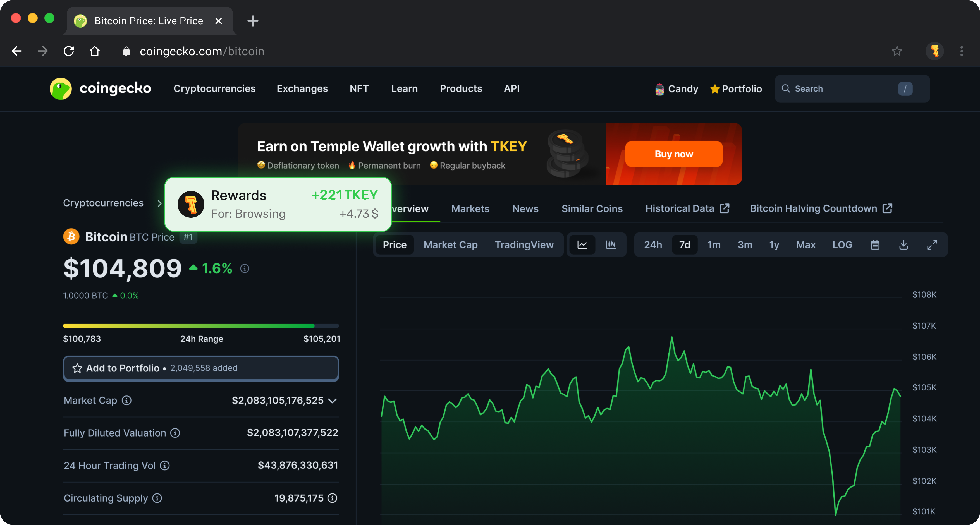Switch to the News tab

525,208
